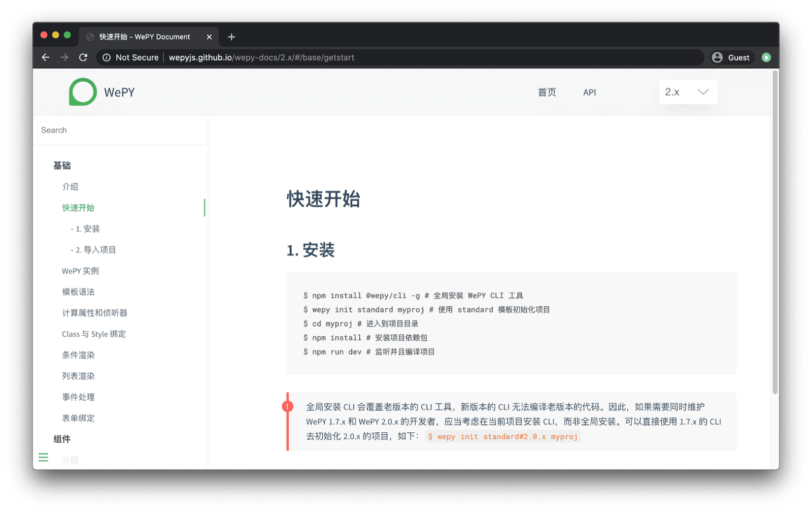Navigate to 事件处理 in the sidebar
812x513 pixels.
point(78,397)
